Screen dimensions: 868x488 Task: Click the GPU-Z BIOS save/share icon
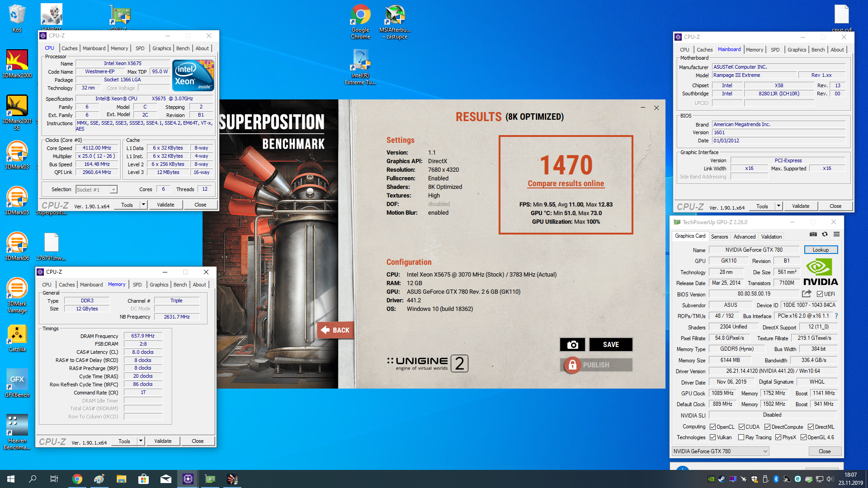(x=807, y=294)
